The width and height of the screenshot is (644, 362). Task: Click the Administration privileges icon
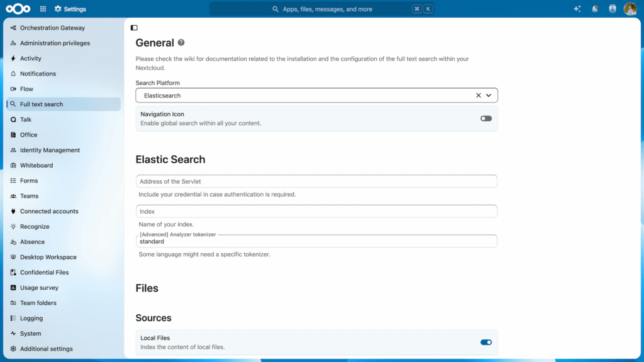tap(13, 43)
